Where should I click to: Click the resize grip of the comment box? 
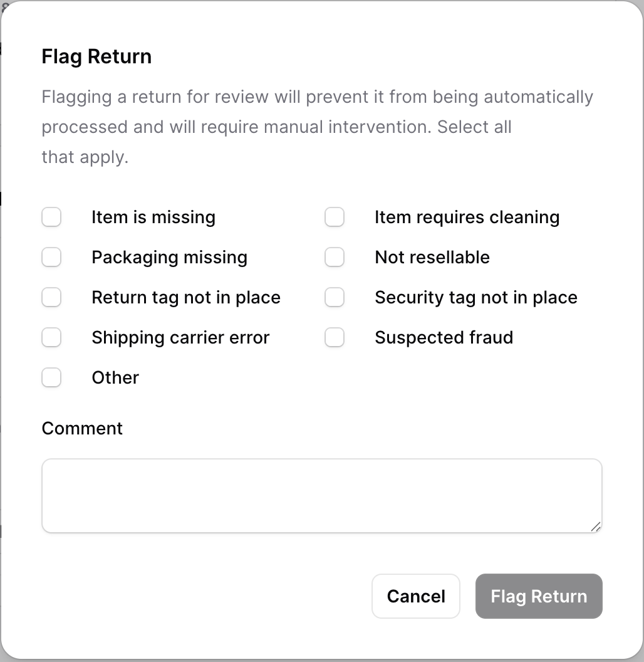coord(596,528)
